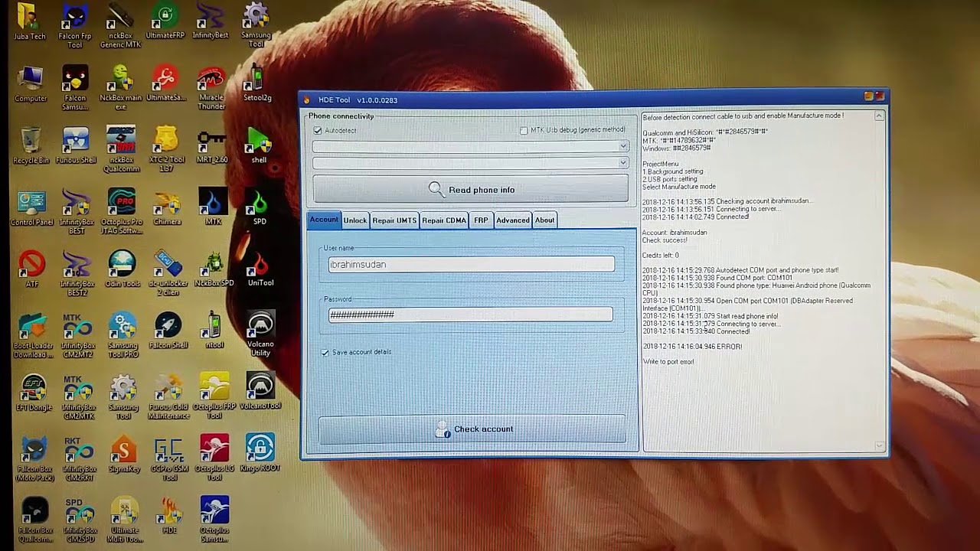Open the Advanced tab
This screenshot has height=551, width=980.
pos(513,220)
